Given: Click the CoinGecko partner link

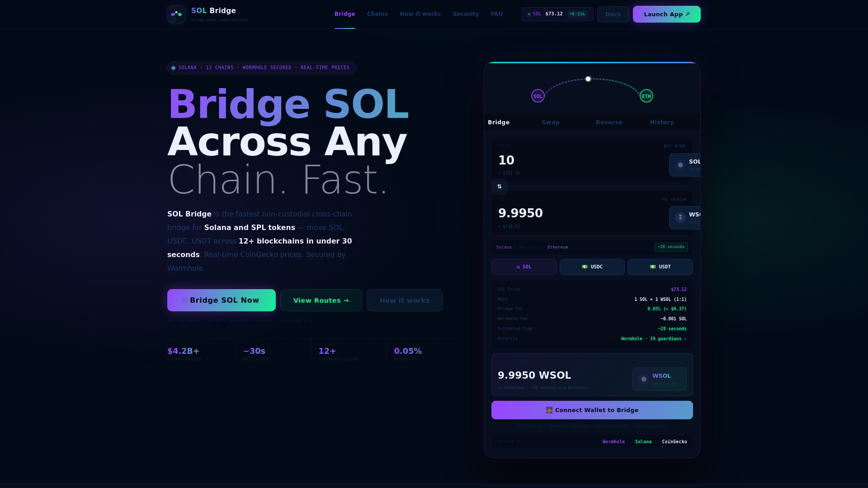Looking at the screenshot, I should coord(674,442).
